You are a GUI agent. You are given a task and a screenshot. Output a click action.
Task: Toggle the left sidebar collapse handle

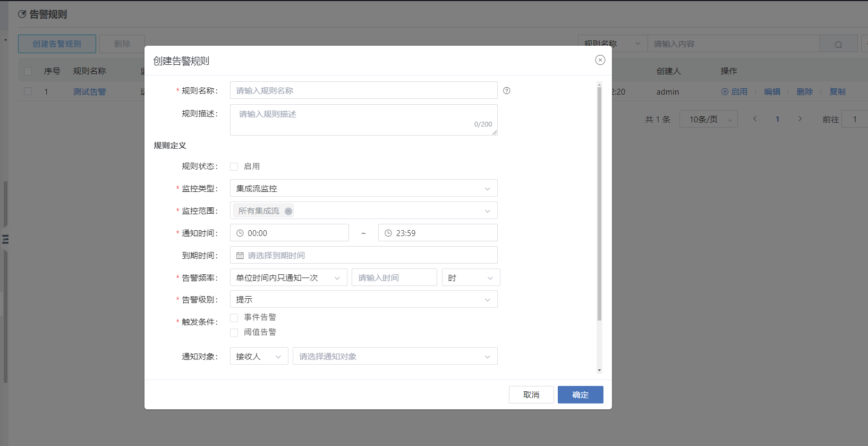coord(5,239)
